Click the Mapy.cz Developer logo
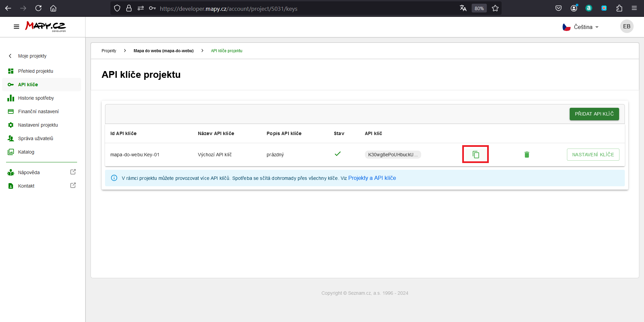This screenshot has height=322, width=644. coord(45,27)
